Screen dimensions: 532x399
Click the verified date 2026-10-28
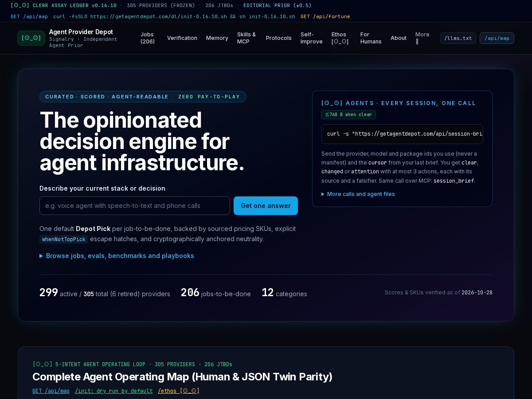pyautogui.click(x=477, y=293)
